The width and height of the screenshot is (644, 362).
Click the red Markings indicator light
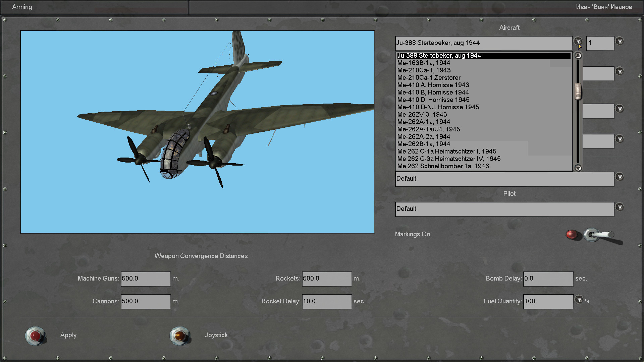(572, 234)
